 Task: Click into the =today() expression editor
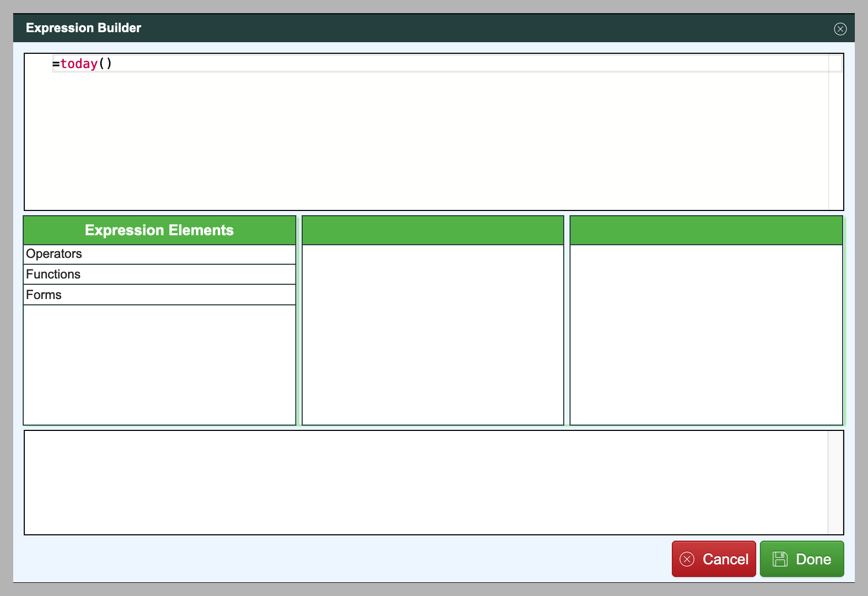(433, 132)
